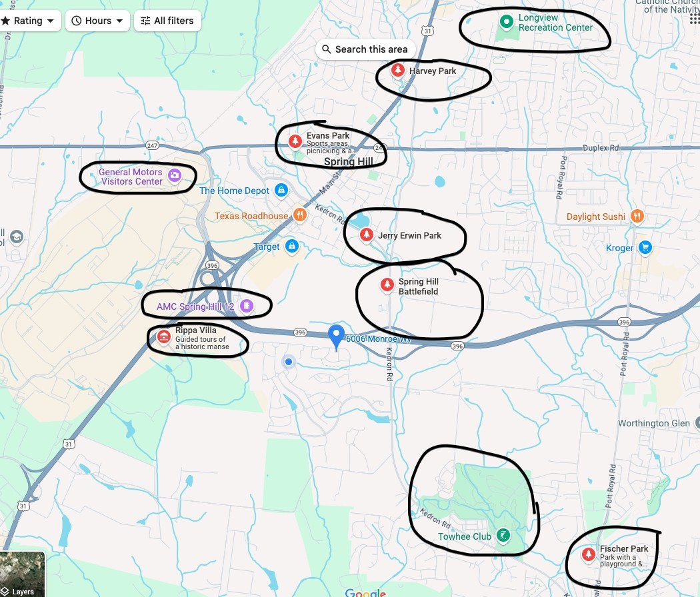
Task: Select the Texas Roadhouse restaurant pin
Action: coord(300,215)
